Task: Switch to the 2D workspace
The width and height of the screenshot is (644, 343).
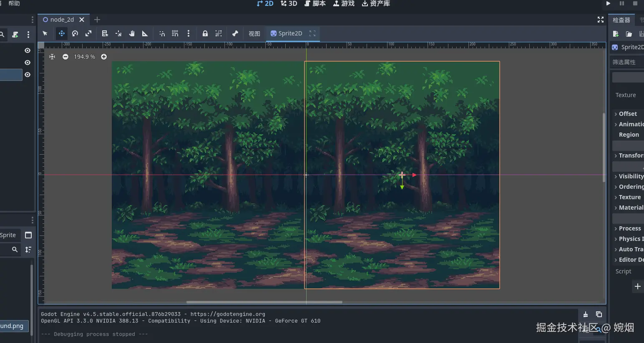Action: point(265,3)
